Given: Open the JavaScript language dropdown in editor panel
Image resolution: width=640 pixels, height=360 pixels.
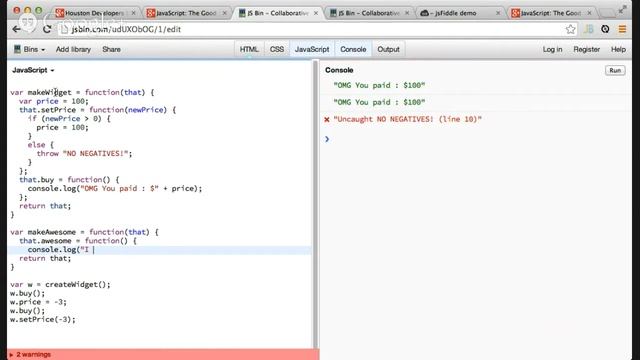Looking at the screenshot, I should tap(33, 70).
